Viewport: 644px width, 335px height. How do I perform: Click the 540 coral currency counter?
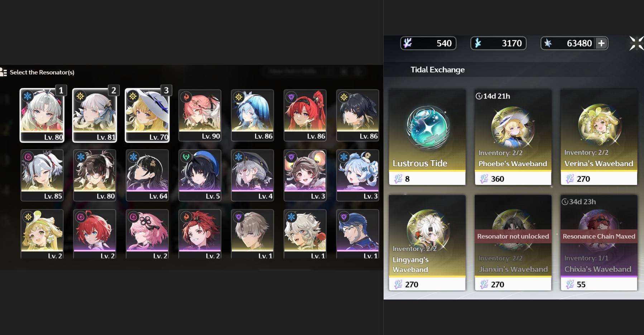pos(428,43)
